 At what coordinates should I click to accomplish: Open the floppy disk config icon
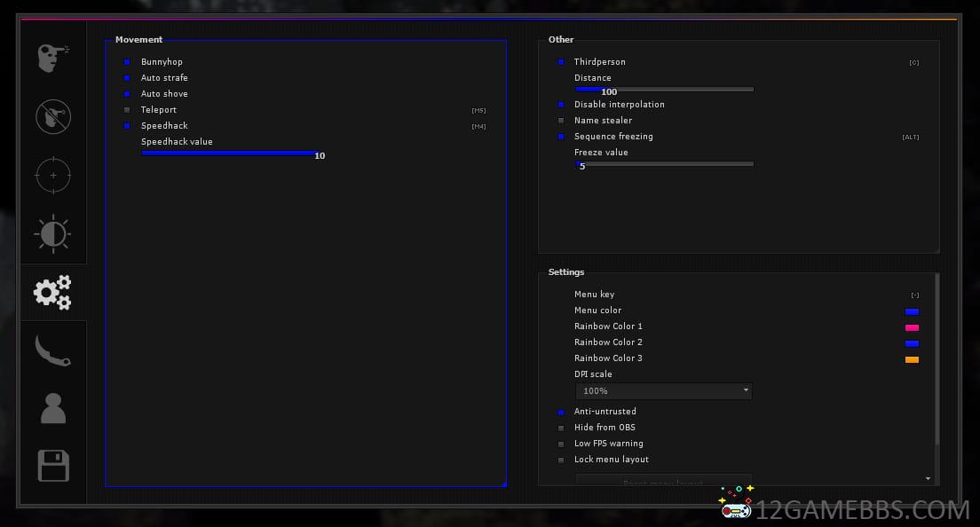click(x=53, y=466)
